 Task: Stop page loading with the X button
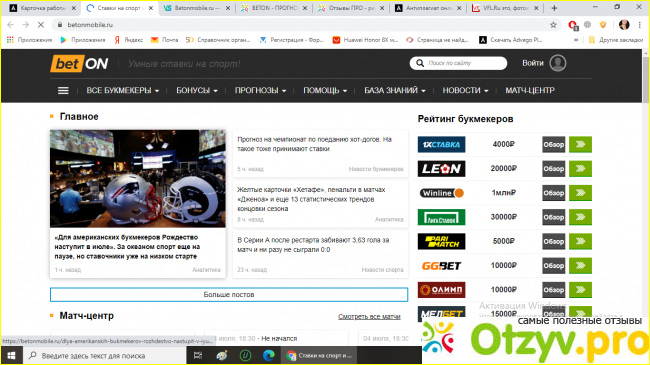pos(41,25)
